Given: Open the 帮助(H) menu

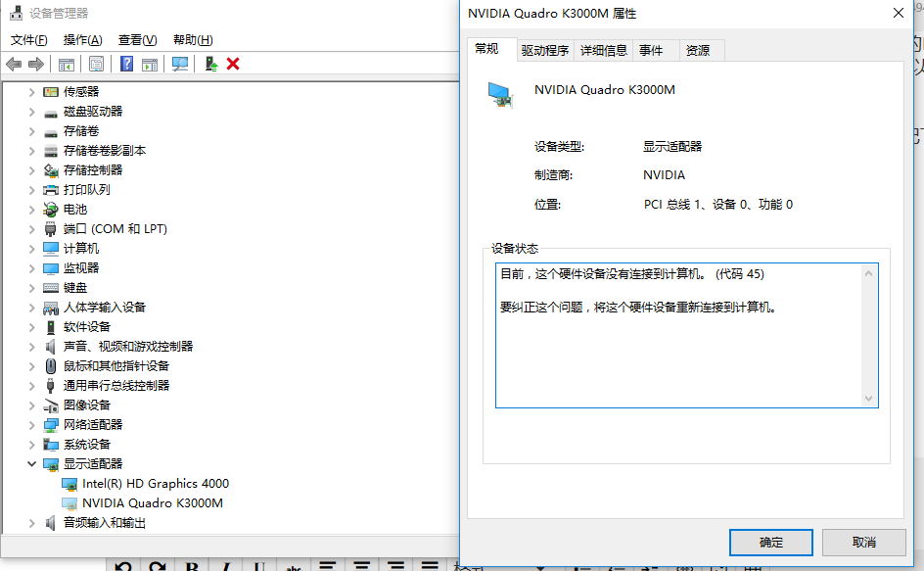Looking at the screenshot, I should coord(193,39).
